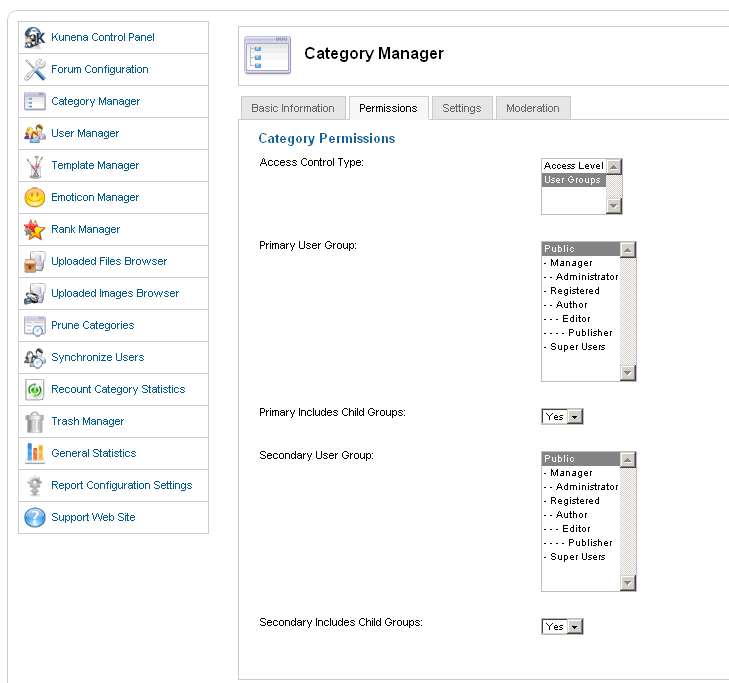729x683 pixels.
Task: Click the Rank Manager star icon
Action: click(35, 230)
